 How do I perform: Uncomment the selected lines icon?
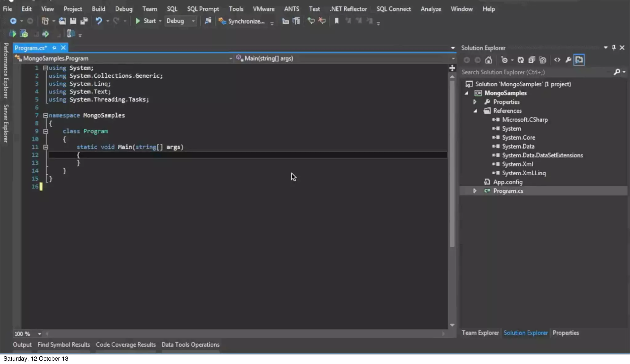(x=322, y=21)
